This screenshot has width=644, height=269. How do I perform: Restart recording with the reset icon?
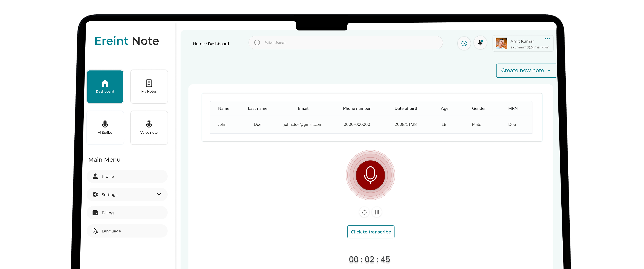point(364,212)
